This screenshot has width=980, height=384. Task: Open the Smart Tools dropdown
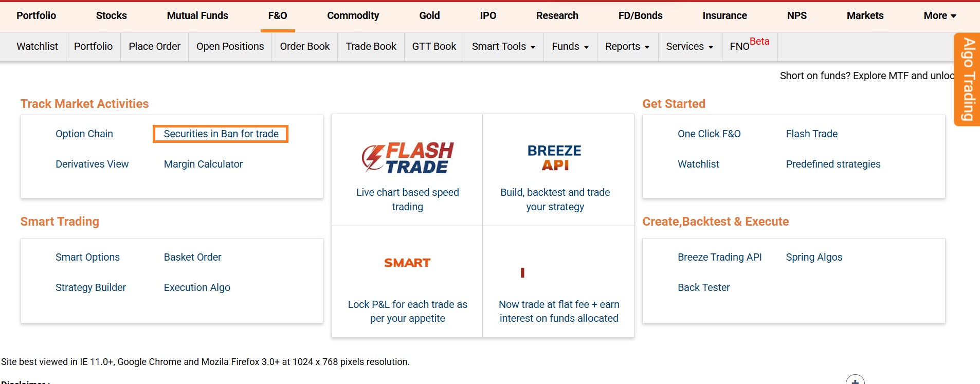coord(503,47)
